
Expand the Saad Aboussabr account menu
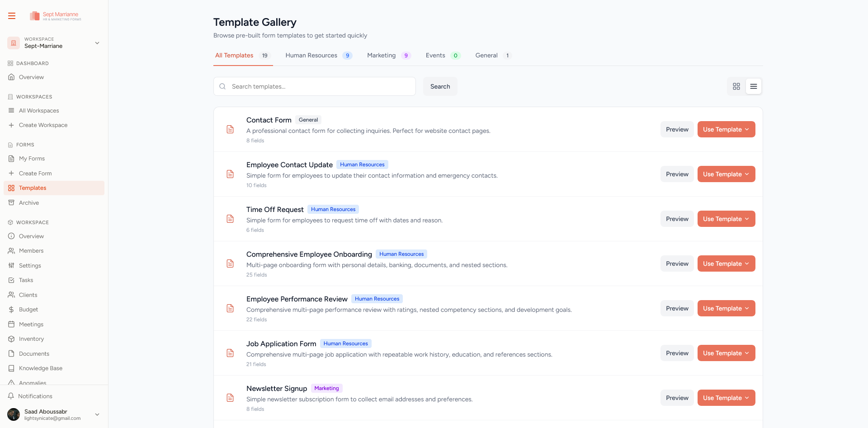pos(97,414)
